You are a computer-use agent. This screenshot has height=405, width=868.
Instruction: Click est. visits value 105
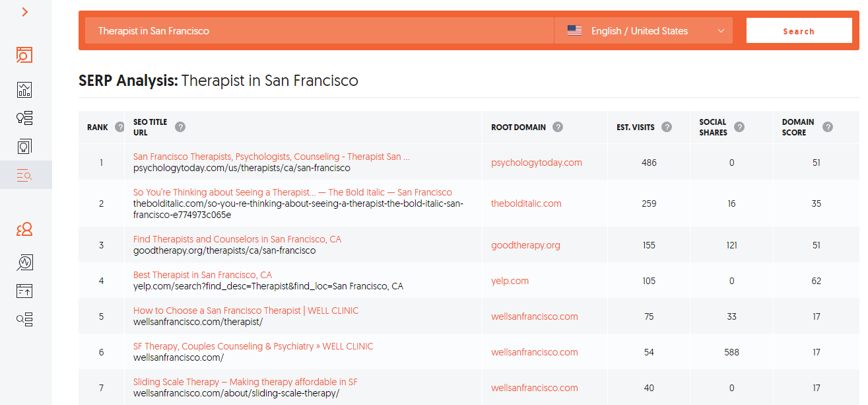pyautogui.click(x=649, y=281)
